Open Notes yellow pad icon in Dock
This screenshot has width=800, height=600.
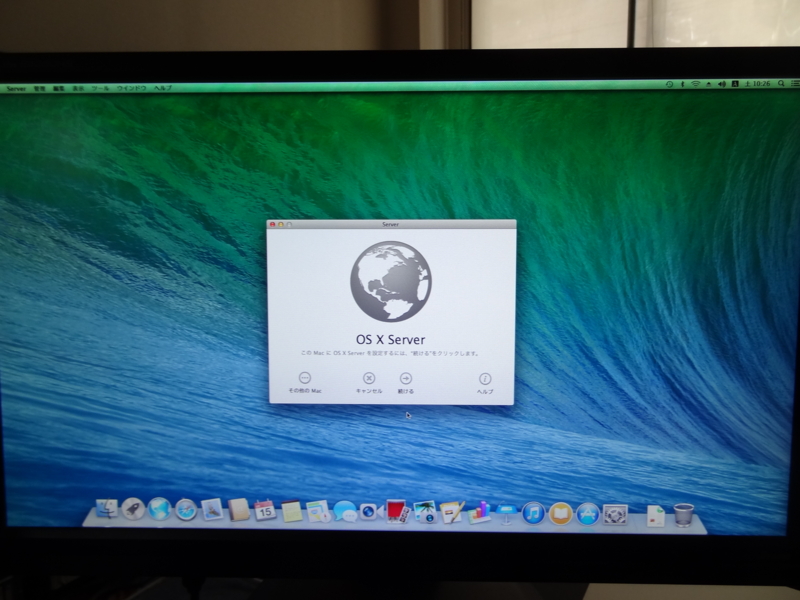[x=292, y=511]
